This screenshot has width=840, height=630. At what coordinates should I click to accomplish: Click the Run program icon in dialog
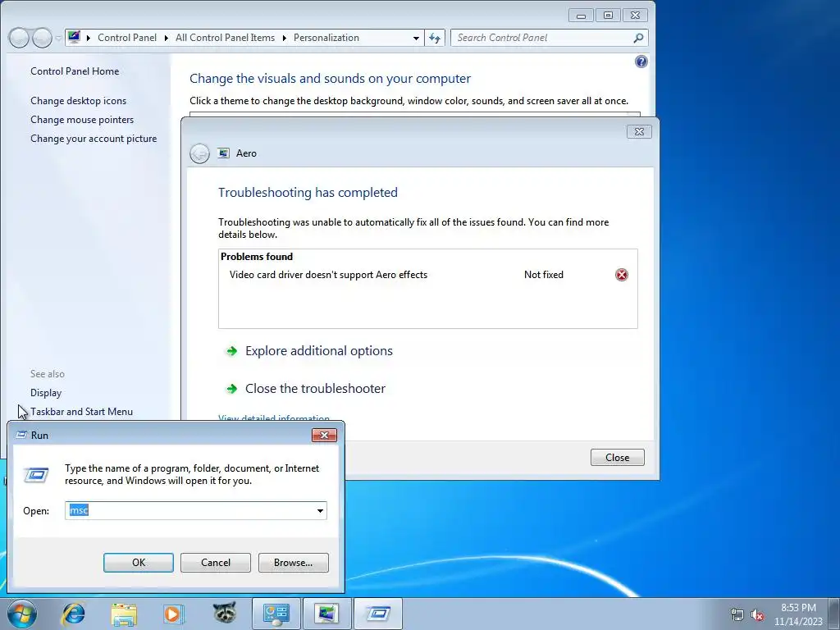pos(36,475)
